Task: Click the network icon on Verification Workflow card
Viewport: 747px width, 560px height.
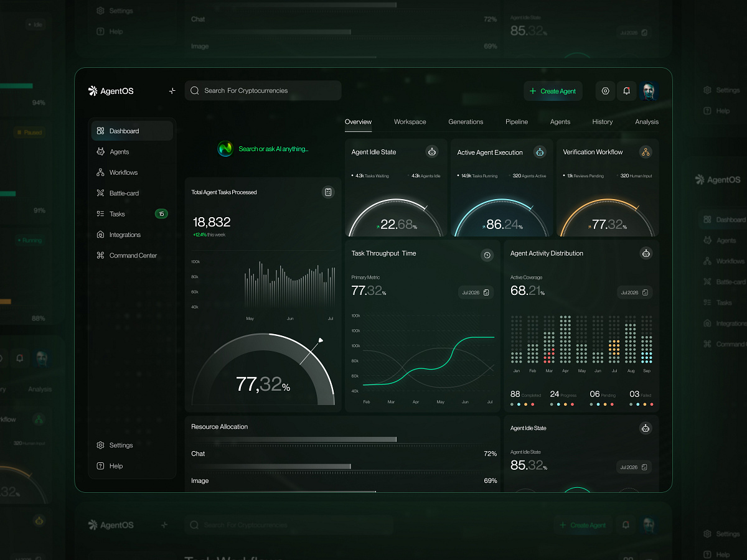Action: pos(646,151)
